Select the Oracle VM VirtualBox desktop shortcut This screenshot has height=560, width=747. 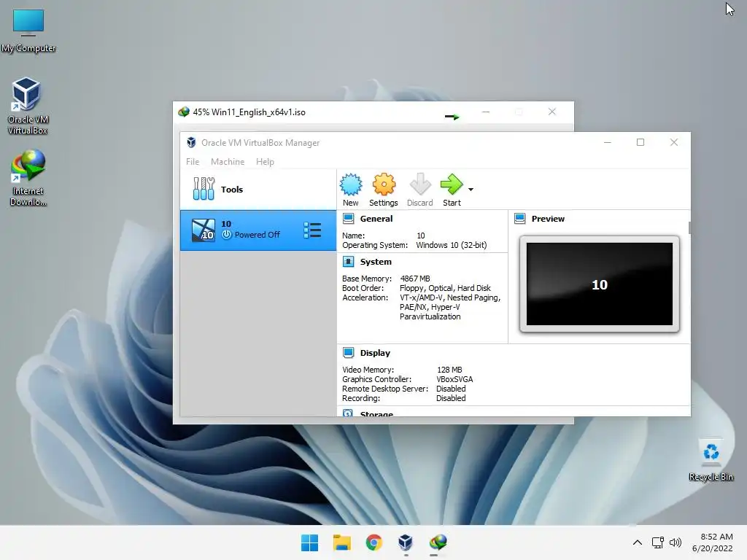click(27, 106)
